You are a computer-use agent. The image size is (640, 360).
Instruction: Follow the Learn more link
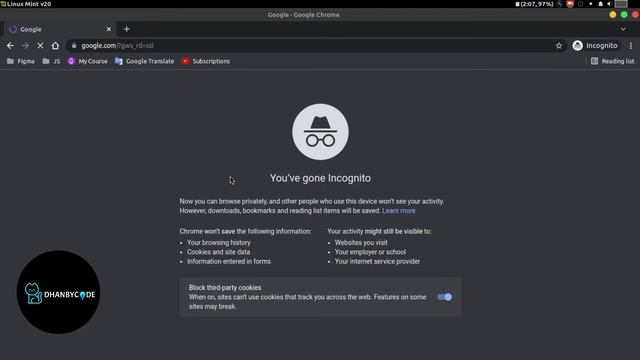coord(399,211)
